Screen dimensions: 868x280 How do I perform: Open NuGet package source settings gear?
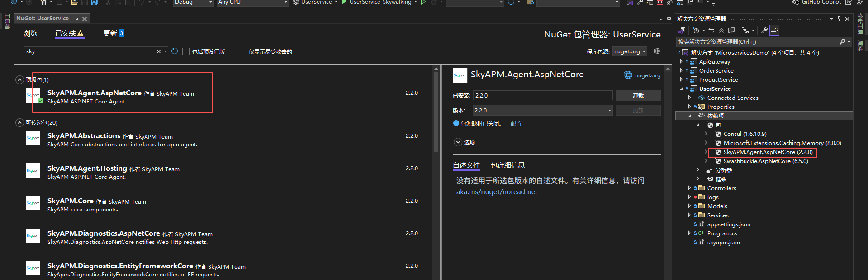[657, 51]
